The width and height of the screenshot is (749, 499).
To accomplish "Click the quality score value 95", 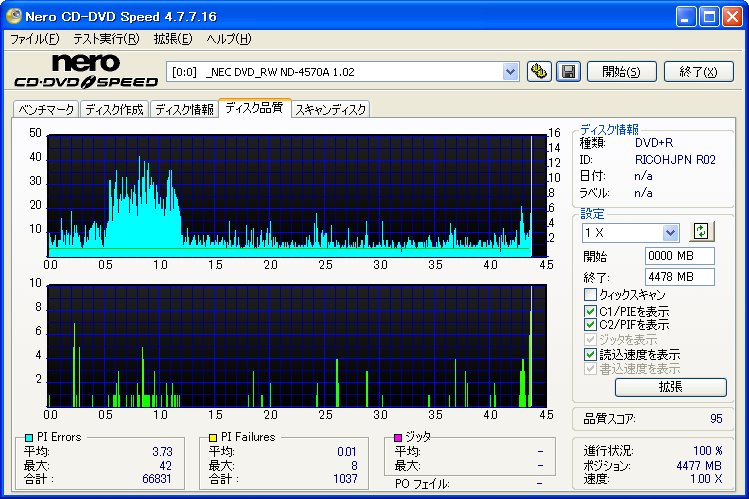I will tap(716, 419).
